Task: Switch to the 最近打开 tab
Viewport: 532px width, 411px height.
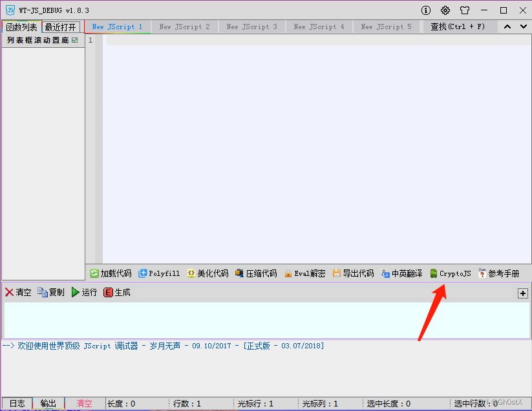Action: pyautogui.click(x=61, y=27)
